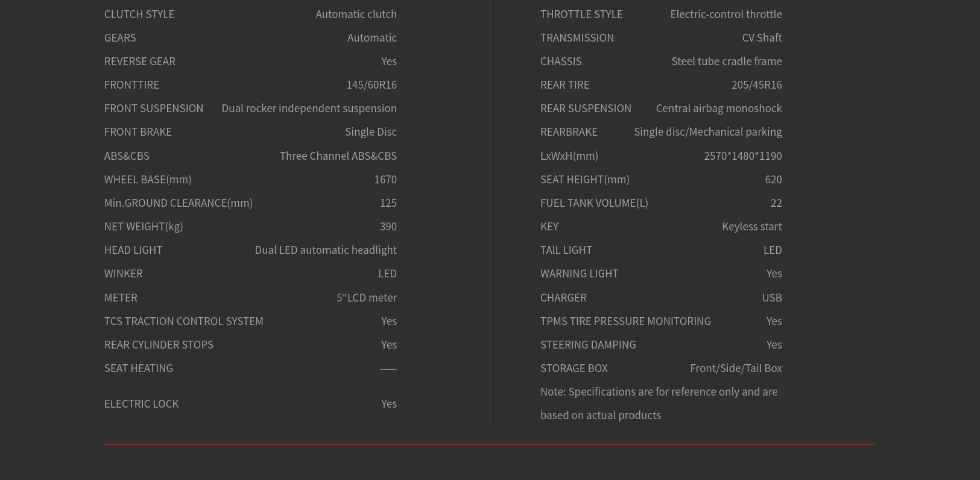Click the Min.GROUND CLEARANCE(mm) label

click(179, 203)
